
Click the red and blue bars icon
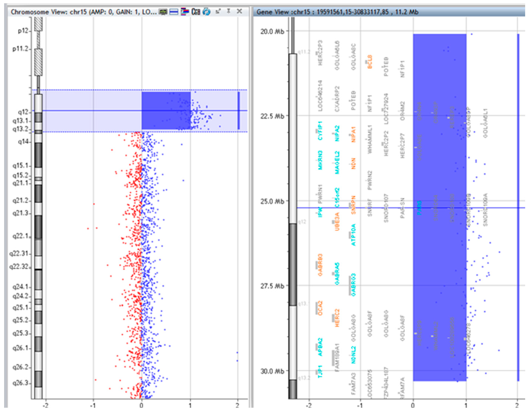185,12
